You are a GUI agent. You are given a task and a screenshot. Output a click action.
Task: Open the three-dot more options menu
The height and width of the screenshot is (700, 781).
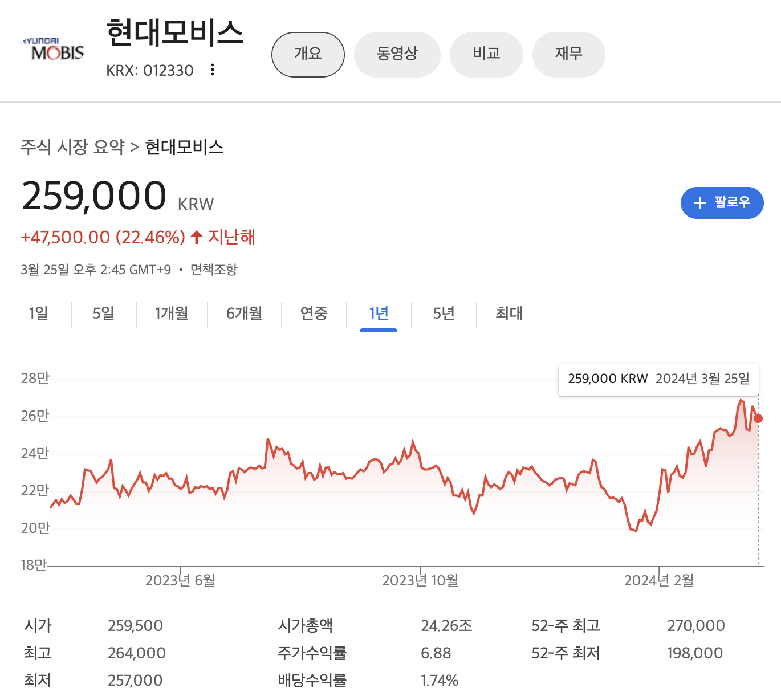[x=213, y=70]
